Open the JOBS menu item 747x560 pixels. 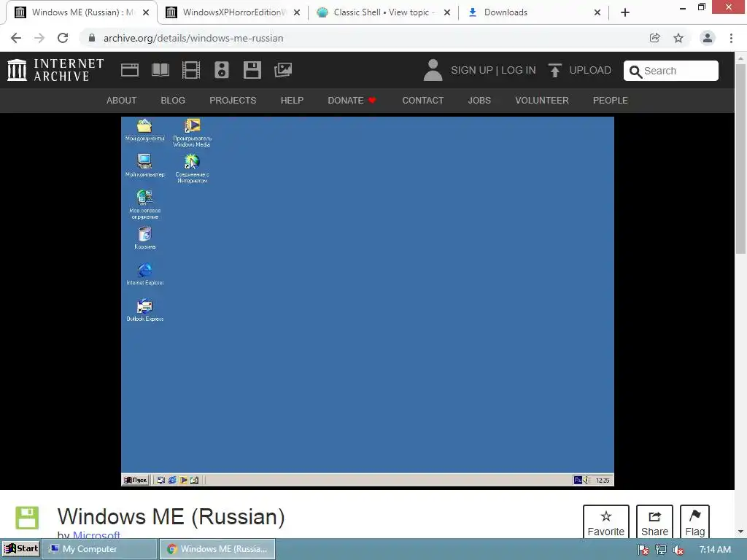point(479,101)
